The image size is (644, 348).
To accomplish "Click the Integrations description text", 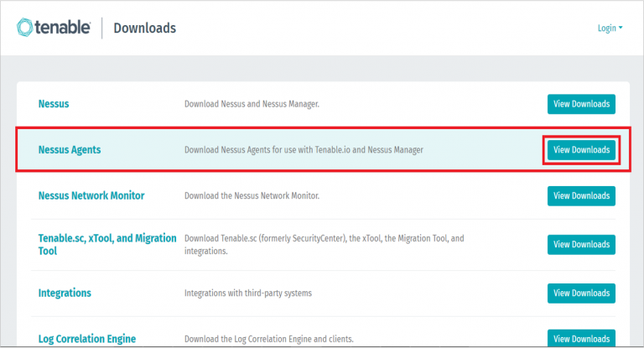I will pos(247,293).
